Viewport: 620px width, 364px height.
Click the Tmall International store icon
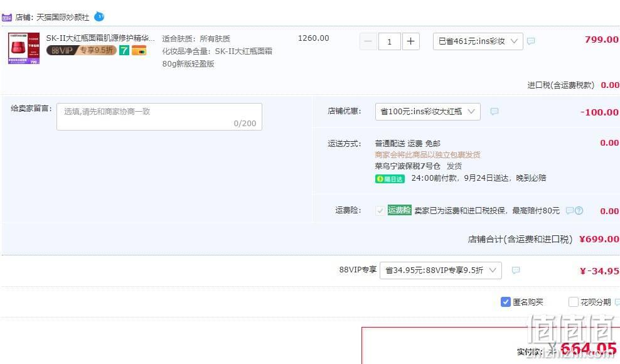pos(7,18)
